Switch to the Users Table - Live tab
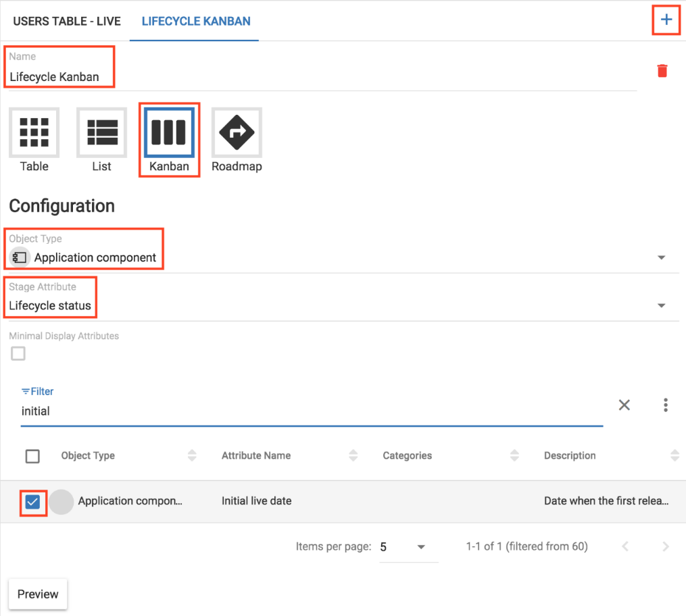Screen dimensions: 686x616 click(67, 21)
